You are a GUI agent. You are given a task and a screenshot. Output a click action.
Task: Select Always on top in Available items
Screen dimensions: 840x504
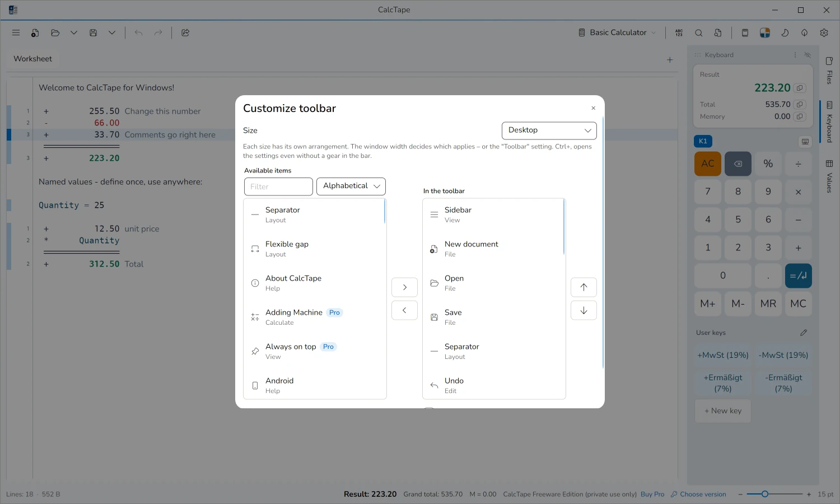(x=314, y=351)
